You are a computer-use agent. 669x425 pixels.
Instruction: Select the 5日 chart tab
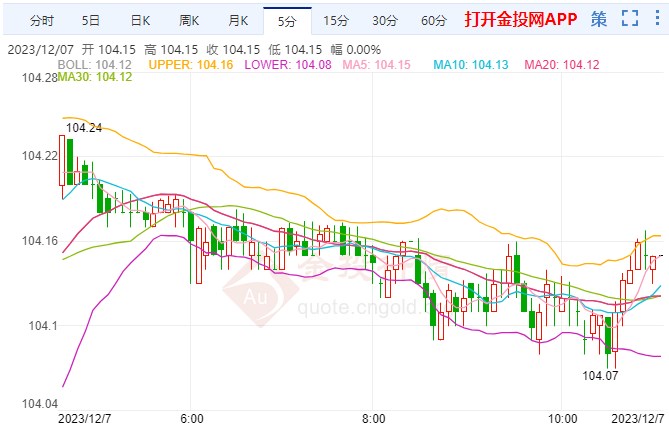91,20
